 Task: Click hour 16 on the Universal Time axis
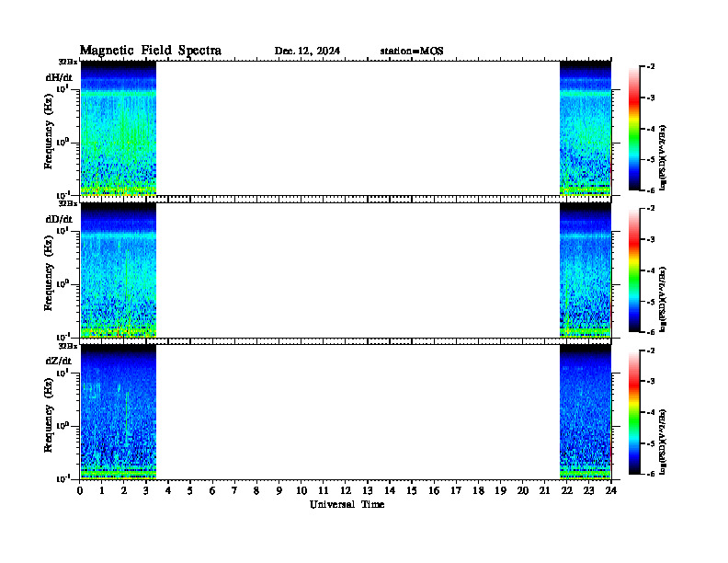point(434,491)
